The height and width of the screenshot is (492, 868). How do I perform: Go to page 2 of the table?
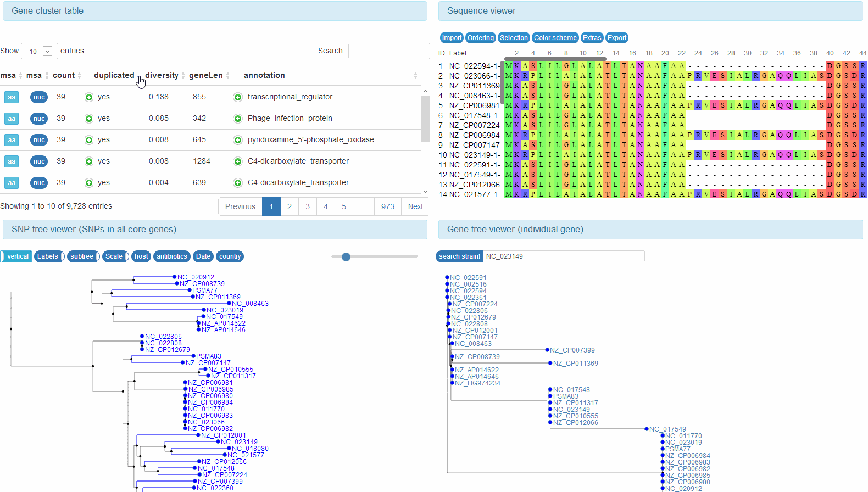[x=290, y=206]
